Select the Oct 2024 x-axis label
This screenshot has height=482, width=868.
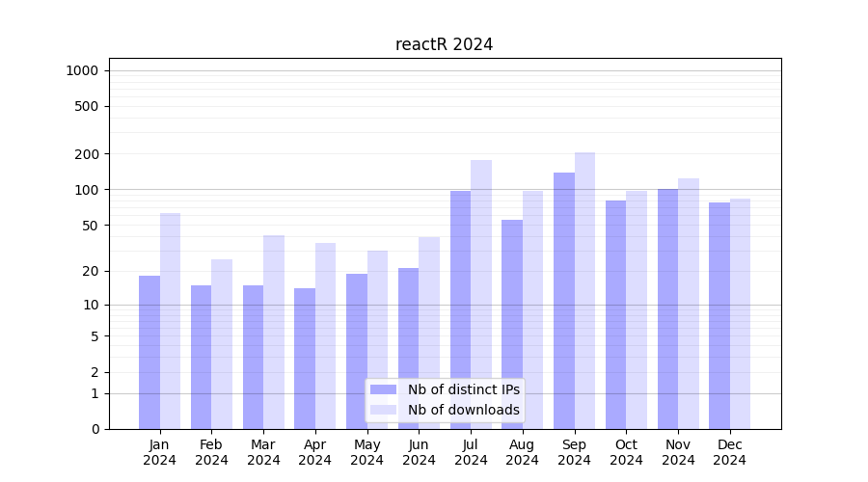[x=626, y=452]
